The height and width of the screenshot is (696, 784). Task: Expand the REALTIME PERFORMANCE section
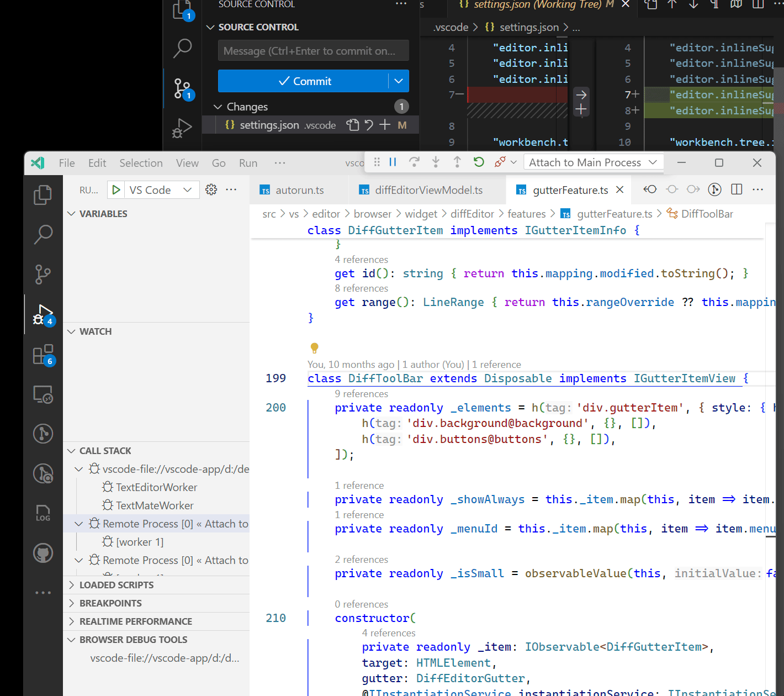pos(156,621)
